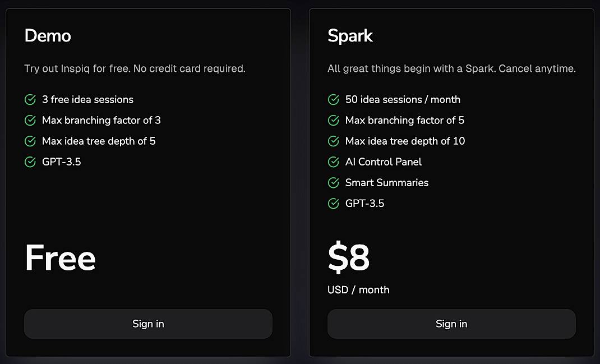Click the checkmark beside GPT-3.5 in Demo plan
Viewport: 600px width, 364px height.
[x=30, y=162]
